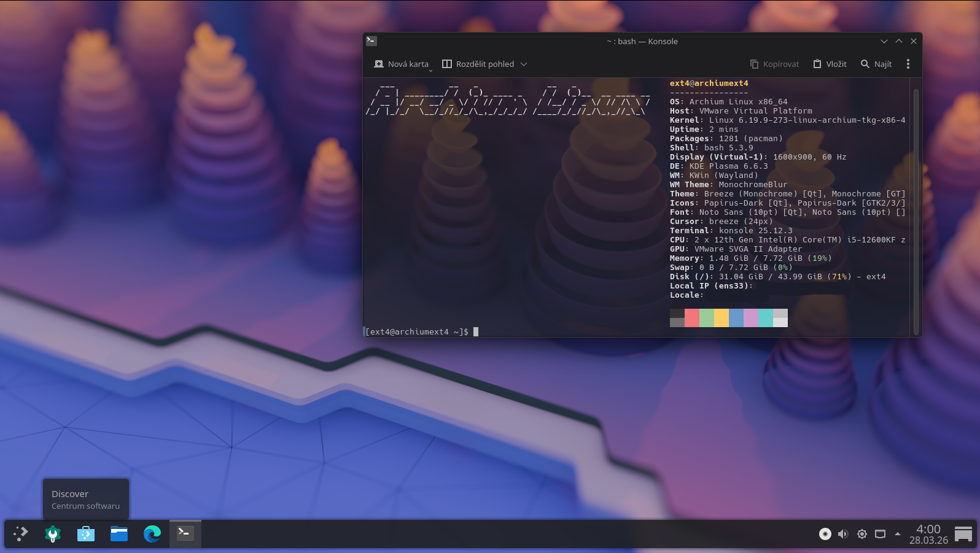Click the "Disk (/)" usage line
980x553 pixels.
[778, 277]
